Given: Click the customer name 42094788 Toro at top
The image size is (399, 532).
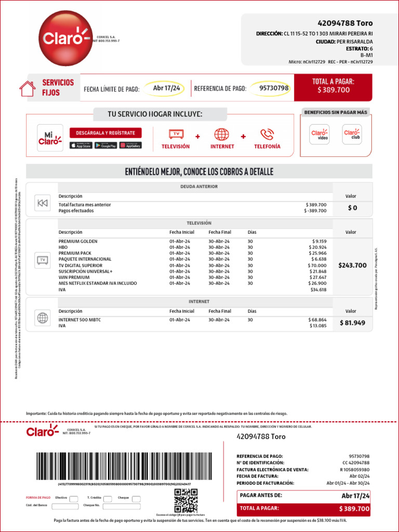Looking at the screenshot, I should click(345, 23).
